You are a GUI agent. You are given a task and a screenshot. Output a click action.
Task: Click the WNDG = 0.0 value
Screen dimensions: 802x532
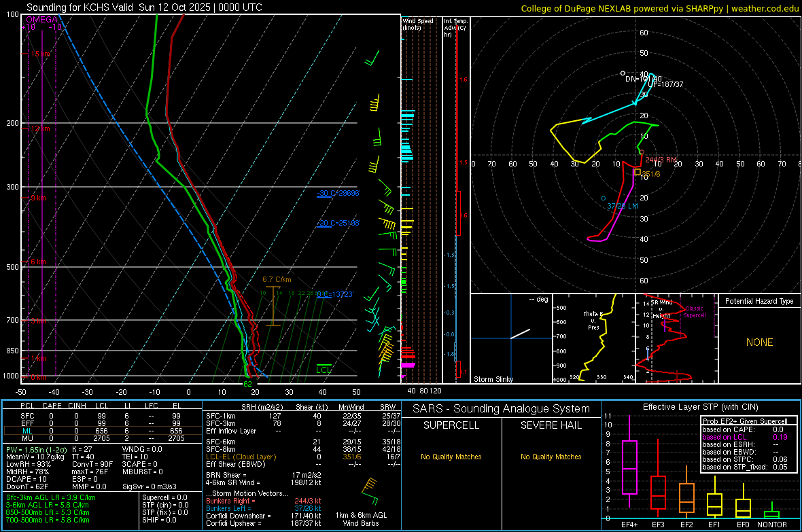(141, 449)
